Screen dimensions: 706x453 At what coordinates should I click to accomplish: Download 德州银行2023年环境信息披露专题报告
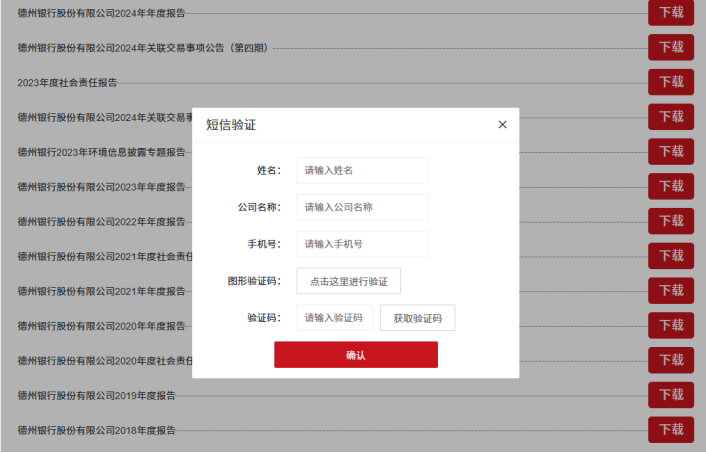tap(671, 151)
